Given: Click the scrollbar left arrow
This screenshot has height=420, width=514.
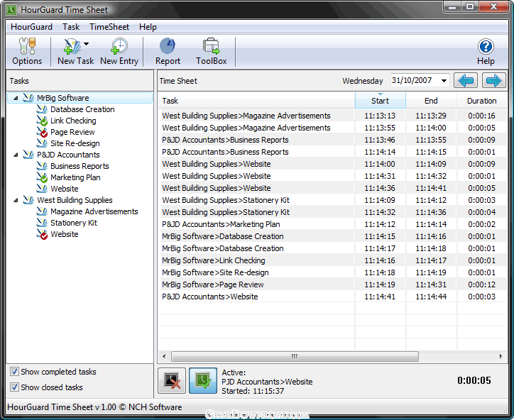Looking at the screenshot, I should coord(164,356).
